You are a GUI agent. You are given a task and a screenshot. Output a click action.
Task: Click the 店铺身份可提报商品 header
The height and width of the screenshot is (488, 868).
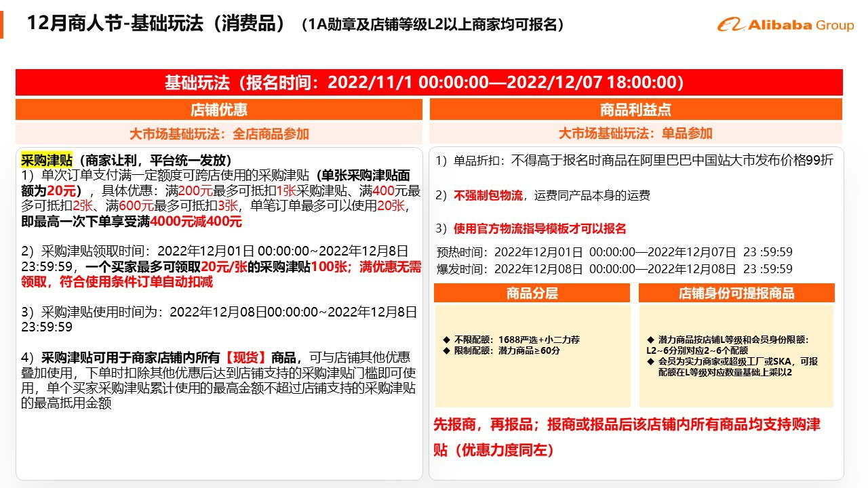click(736, 293)
